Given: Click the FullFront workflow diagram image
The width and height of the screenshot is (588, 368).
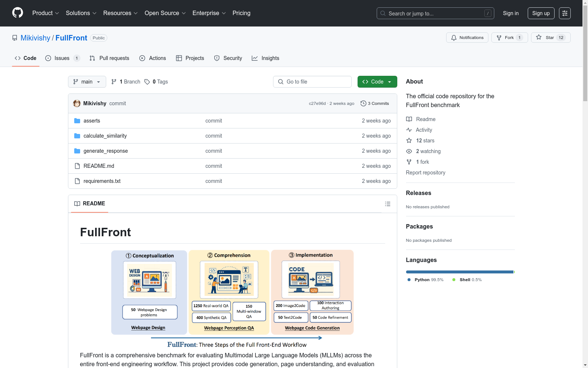Looking at the screenshot, I should [233, 299].
